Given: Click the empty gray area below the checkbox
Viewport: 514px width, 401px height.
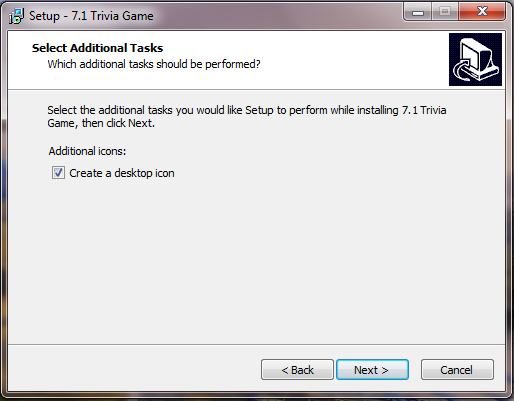Looking at the screenshot, I should (257, 260).
